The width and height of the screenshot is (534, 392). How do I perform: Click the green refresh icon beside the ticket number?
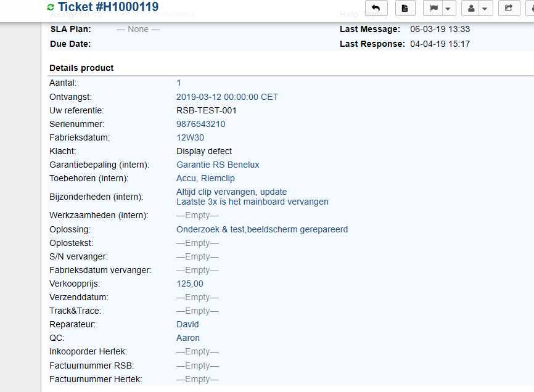[x=51, y=7]
